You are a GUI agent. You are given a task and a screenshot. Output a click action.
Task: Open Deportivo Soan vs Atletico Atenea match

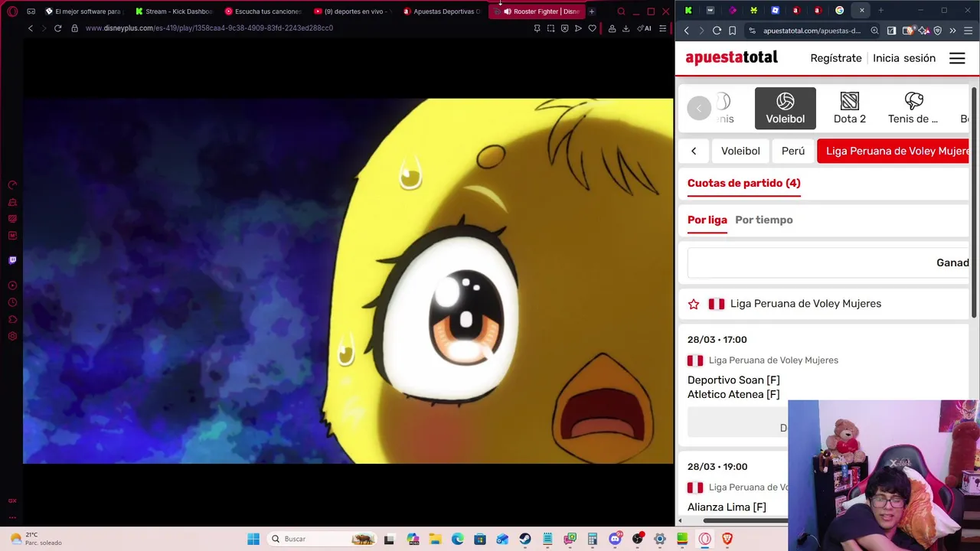[733, 387]
